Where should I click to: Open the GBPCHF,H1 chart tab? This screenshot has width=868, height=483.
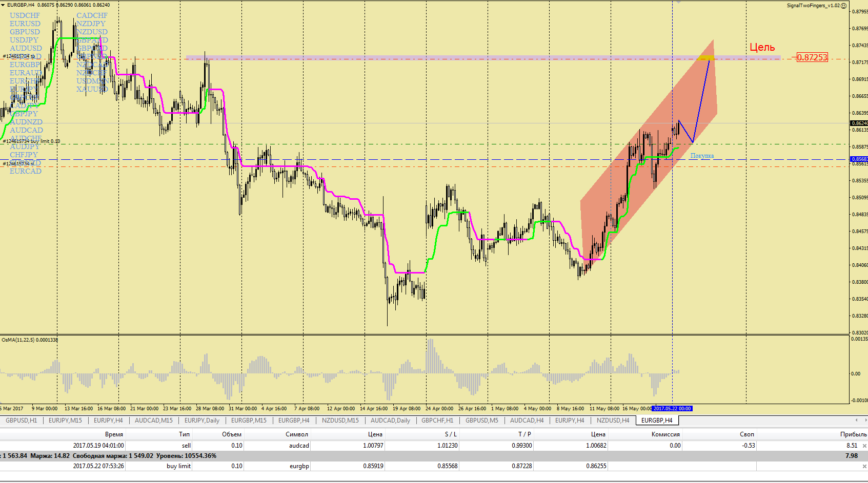click(437, 421)
